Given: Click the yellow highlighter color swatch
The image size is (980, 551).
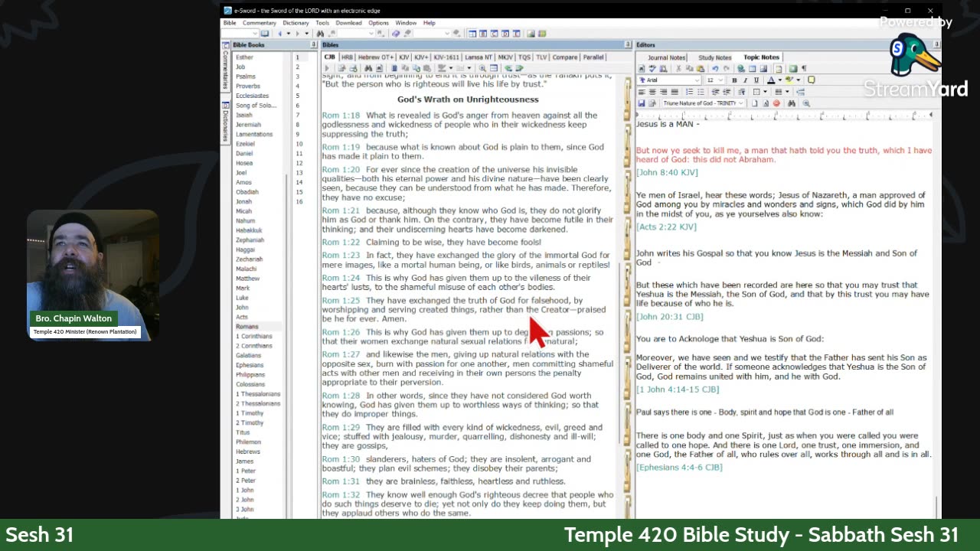Looking at the screenshot, I should [789, 80].
